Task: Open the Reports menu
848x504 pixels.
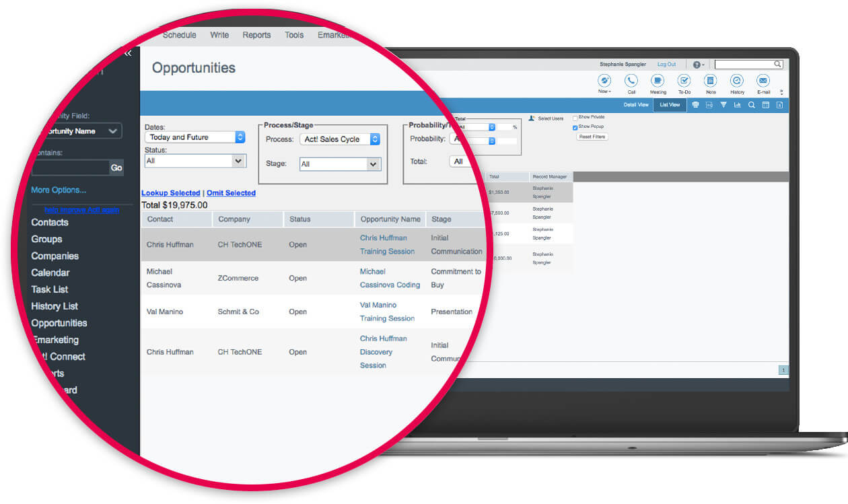Action: coord(256,35)
